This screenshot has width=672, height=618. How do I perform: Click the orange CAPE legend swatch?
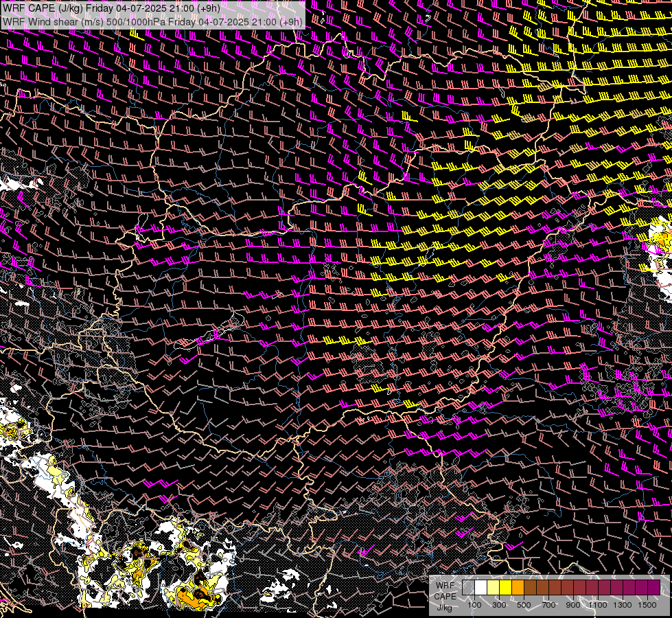click(518, 587)
